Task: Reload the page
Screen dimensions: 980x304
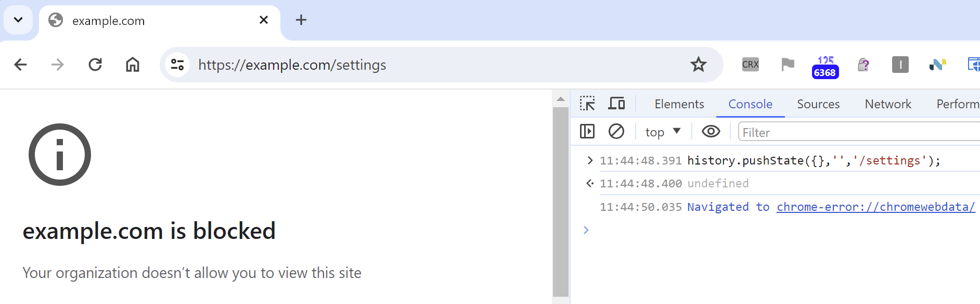Action: (95, 65)
